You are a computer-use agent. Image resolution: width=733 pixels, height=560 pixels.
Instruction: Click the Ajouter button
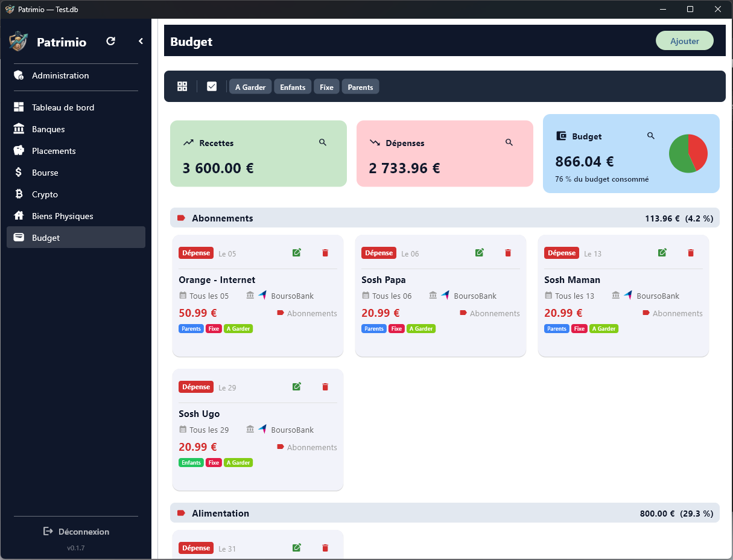tap(685, 40)
